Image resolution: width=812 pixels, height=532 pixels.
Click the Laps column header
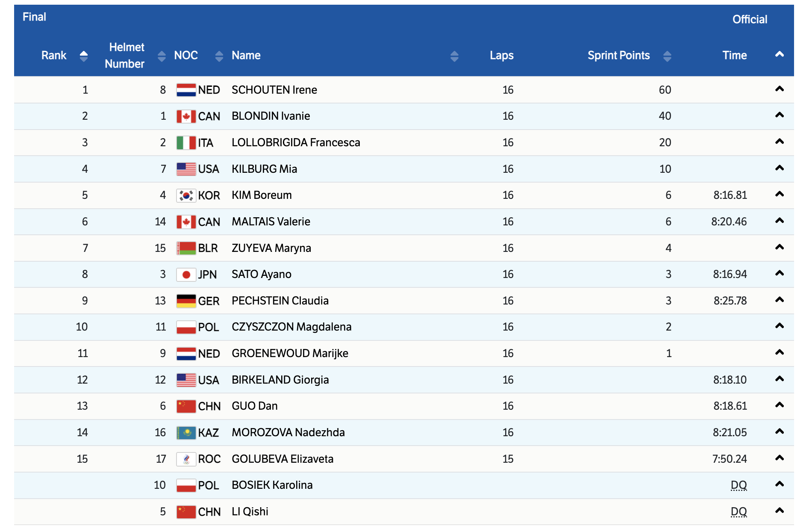[501, 56]
